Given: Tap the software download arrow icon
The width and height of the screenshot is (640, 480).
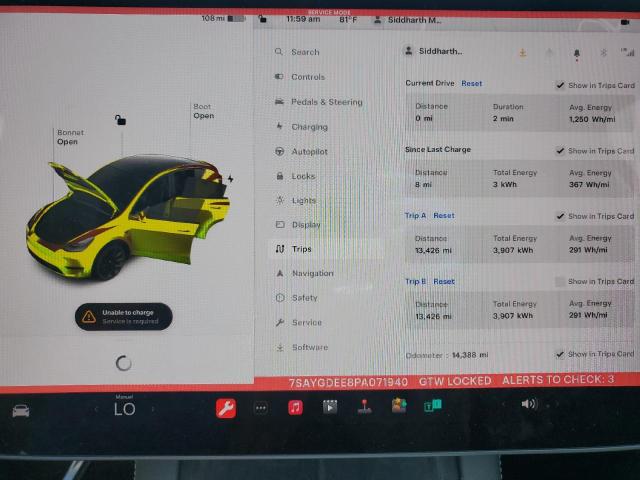Looking at the screenshot, I should coord(522,53).
